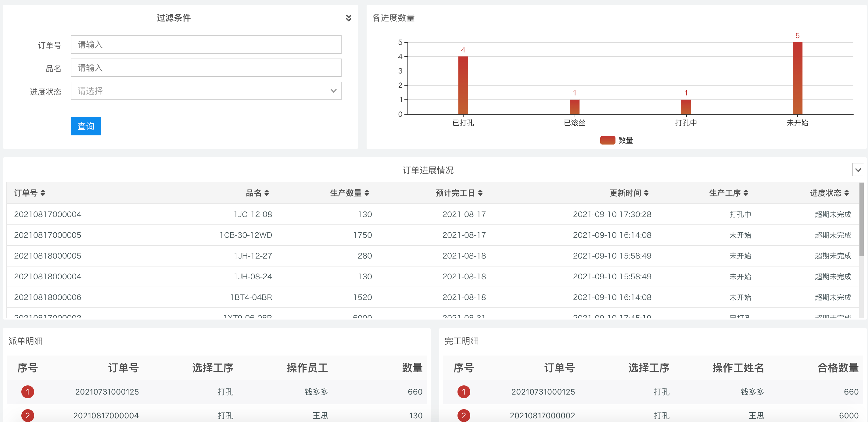Click the 品名 input field

point(206,67)
